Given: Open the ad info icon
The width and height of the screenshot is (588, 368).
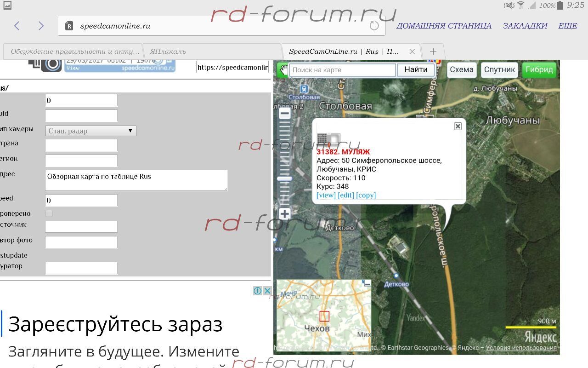Looking at the screenshot, I should point(258,291).
